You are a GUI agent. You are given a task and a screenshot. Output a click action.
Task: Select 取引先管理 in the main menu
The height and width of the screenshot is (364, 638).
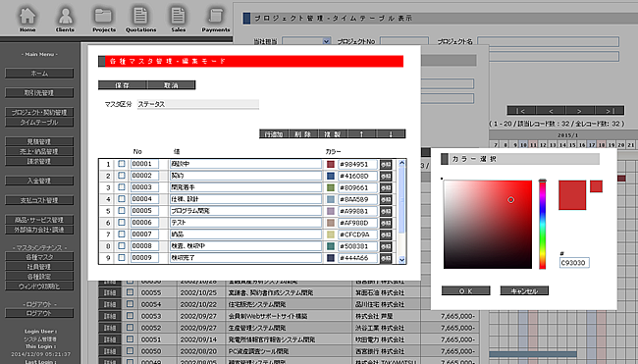39,93
